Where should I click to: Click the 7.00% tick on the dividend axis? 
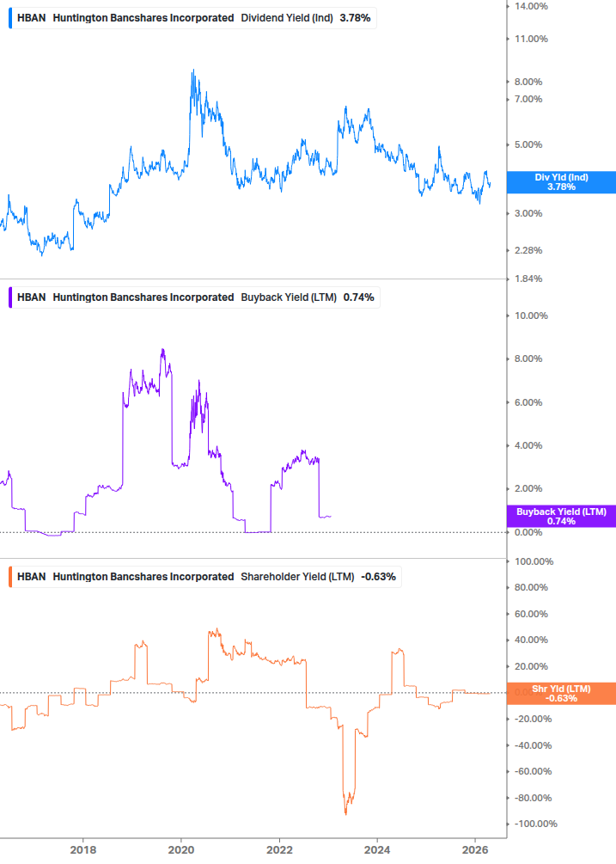pos(528,99)
